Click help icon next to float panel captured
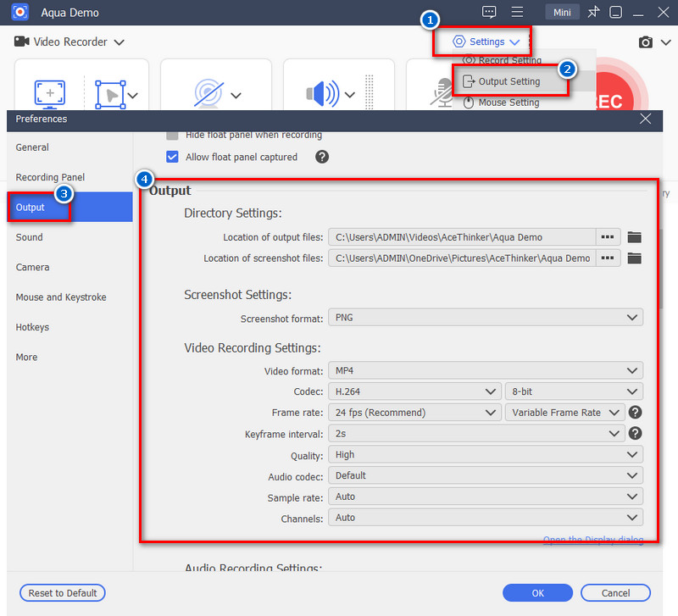678x616 pixels. [x=322, y=157]
